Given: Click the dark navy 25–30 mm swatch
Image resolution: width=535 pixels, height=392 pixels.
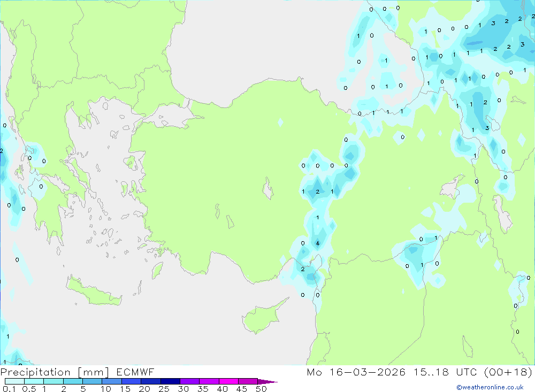Looking at the screenshot, I should coord(170,381).
